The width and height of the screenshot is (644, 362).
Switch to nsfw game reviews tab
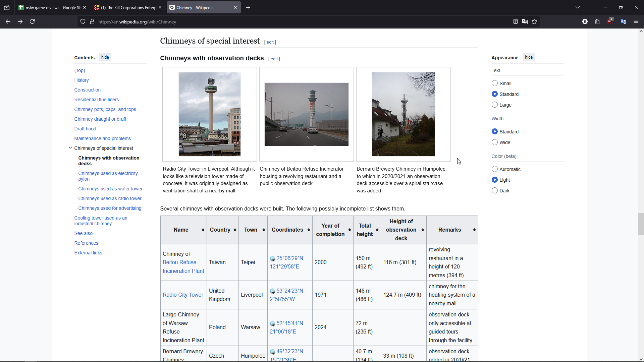50,8
